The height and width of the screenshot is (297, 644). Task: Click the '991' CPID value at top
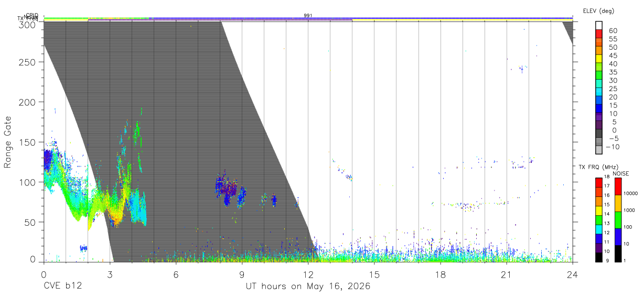(308, 16)
